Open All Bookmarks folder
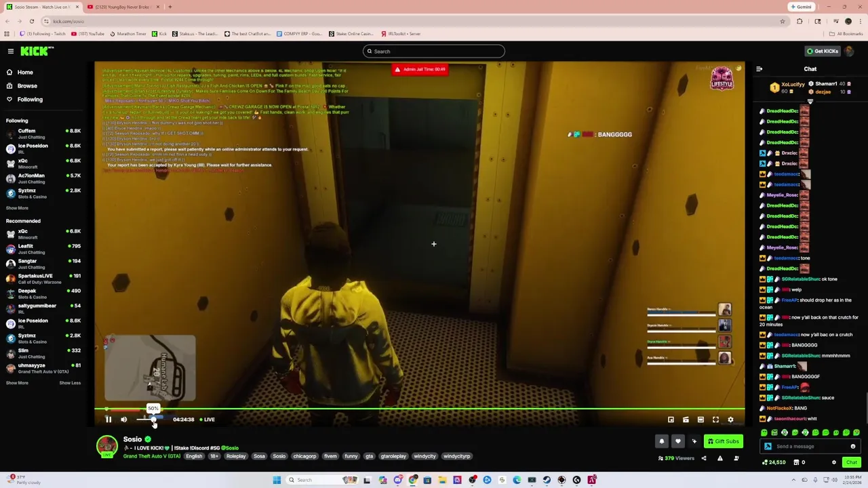Viewport: 868px width, 488px height. pyautogui.click(x=846, y=34)
